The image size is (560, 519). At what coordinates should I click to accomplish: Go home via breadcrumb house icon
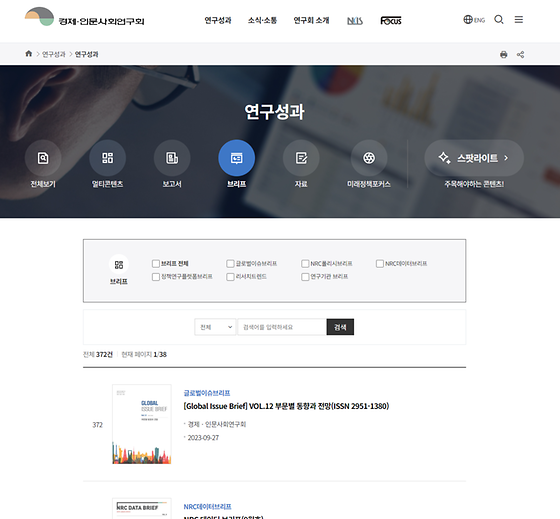tap(29, 54)
